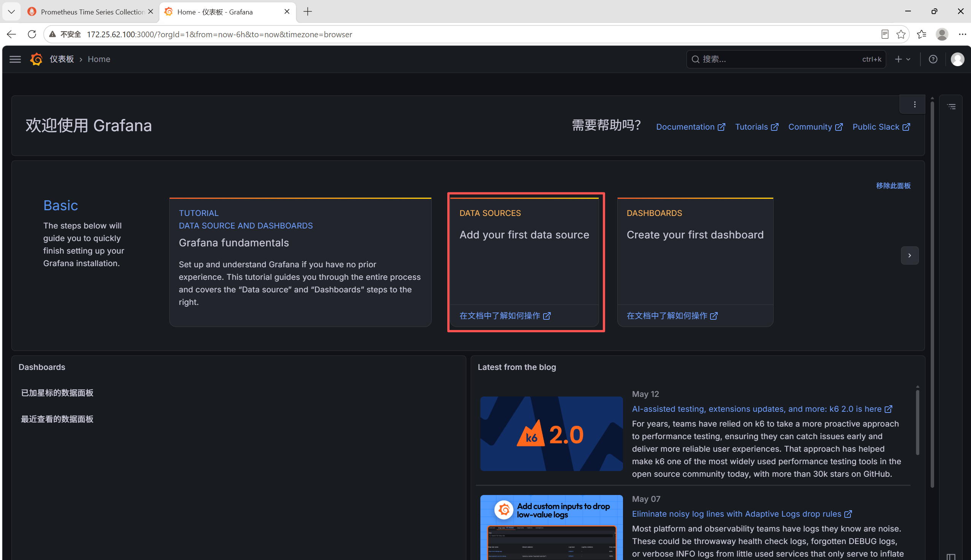Click the 已加星标的数据面板 heading
The image size is (971, 560).
(x=57, y=393)
